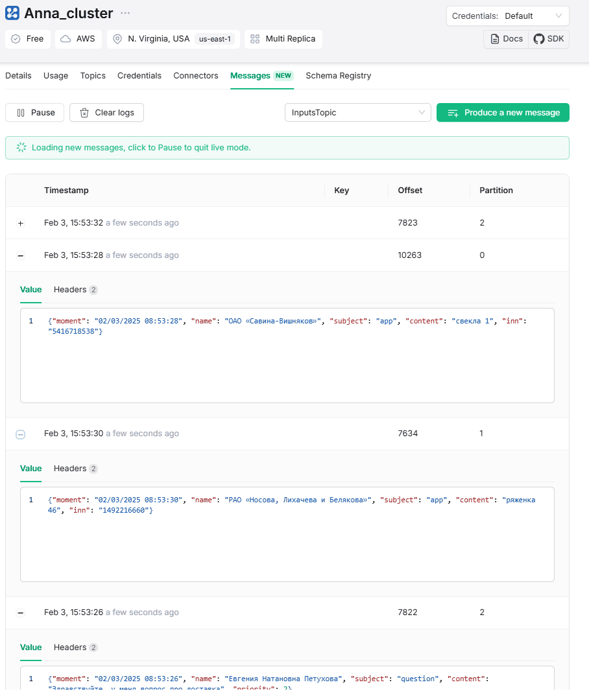589x700 pixels.
Task: Switch to the Schema Registry tab
Action: coord(339,75)
